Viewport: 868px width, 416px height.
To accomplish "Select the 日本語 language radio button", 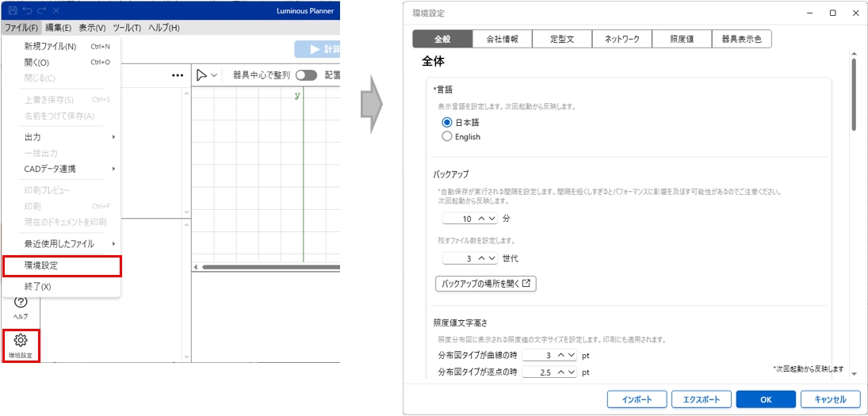I will pos(447,123).
